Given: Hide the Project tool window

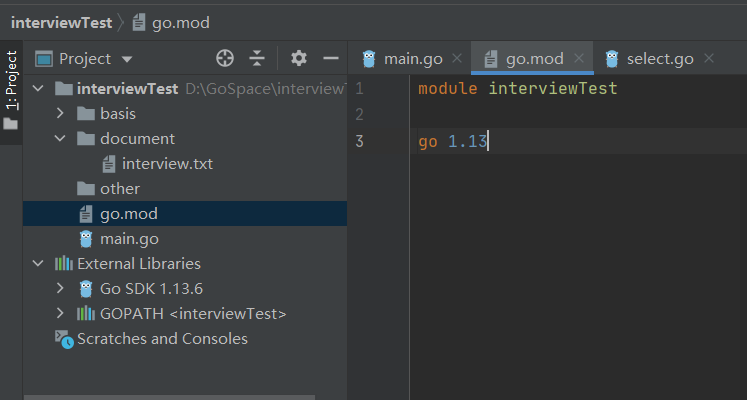Looking at the screenshot, I should click(328, 59).
